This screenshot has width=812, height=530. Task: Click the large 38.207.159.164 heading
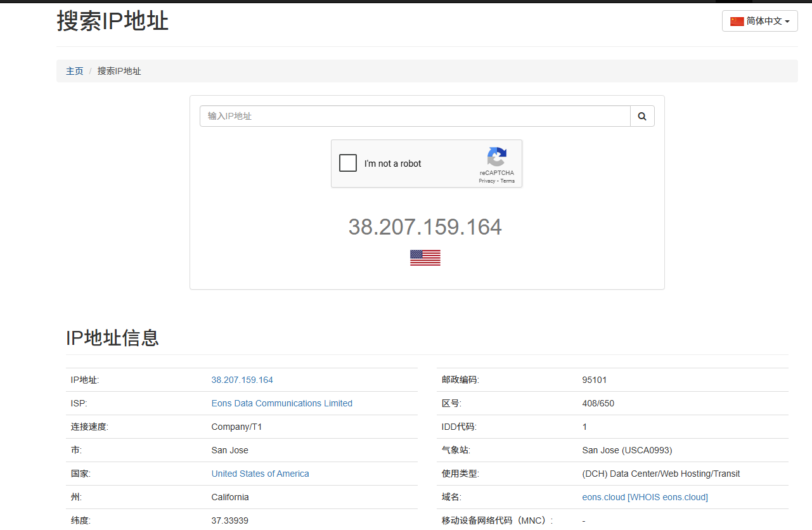[425, 227]
